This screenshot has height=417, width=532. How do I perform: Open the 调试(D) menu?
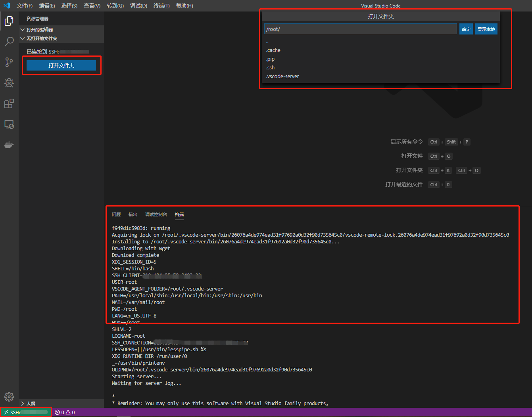pyautogui.click(x=138, y=6)
